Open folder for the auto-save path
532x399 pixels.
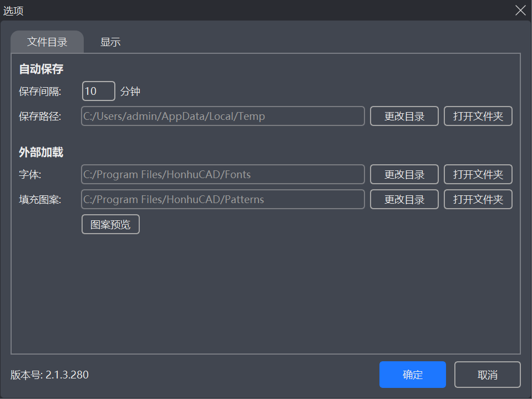point(478,116)
